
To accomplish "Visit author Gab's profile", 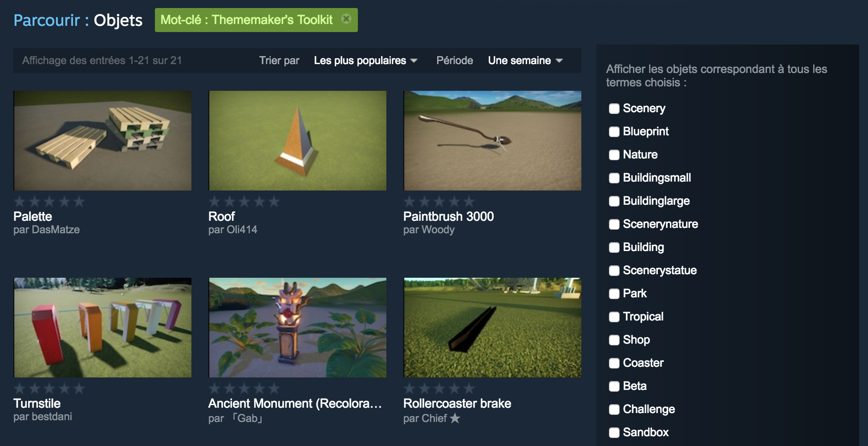I will [247, 418].
